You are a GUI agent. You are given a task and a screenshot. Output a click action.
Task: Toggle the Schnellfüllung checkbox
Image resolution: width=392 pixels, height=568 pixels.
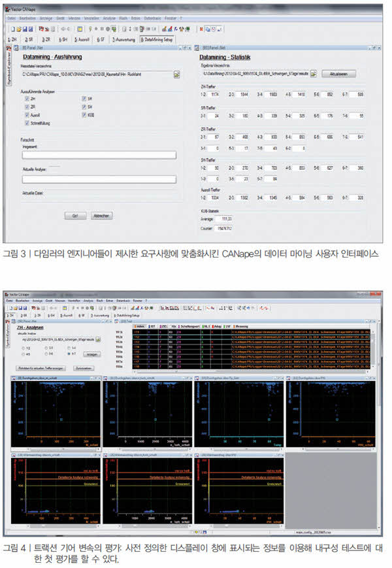(27, 123)
